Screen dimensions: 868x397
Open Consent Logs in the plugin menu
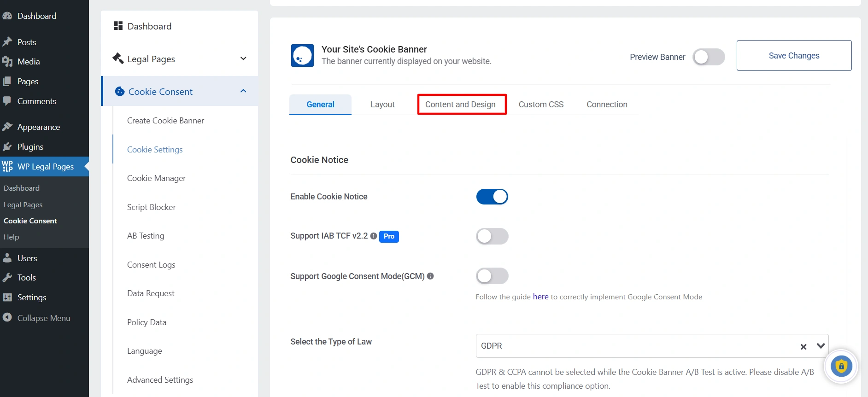[151, 265]
